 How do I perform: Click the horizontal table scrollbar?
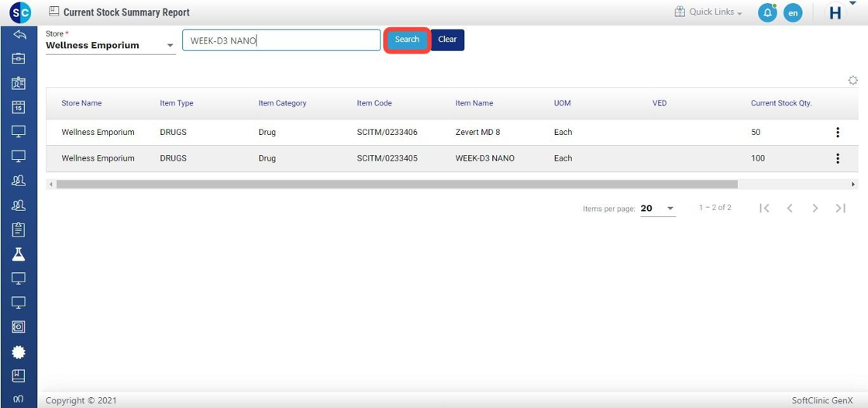tap(397, 185)
